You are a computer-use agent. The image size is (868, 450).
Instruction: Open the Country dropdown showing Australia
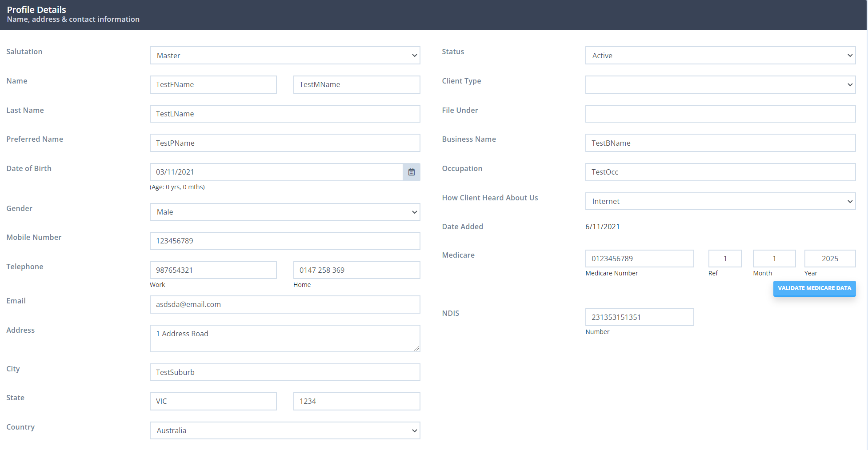[x=285, y=430]
